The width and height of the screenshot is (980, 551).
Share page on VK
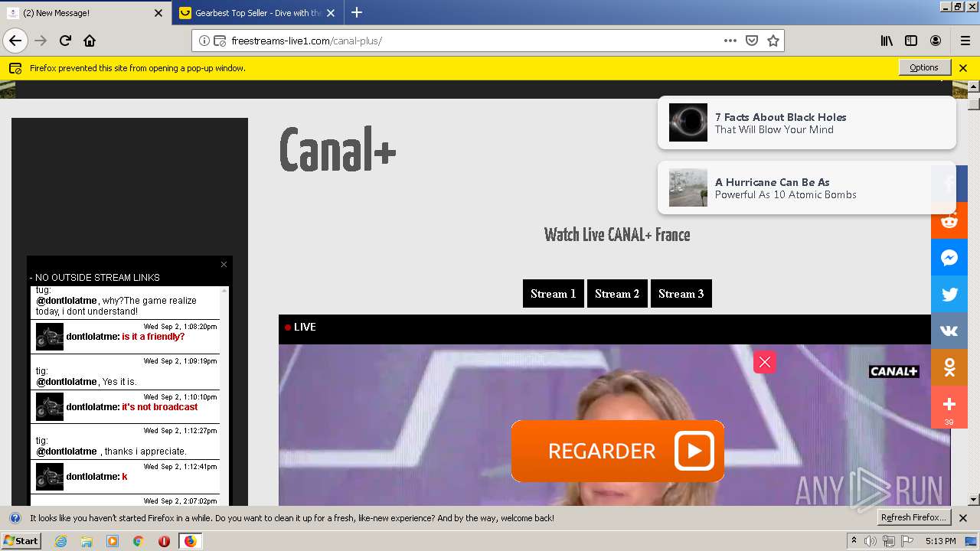949,331
